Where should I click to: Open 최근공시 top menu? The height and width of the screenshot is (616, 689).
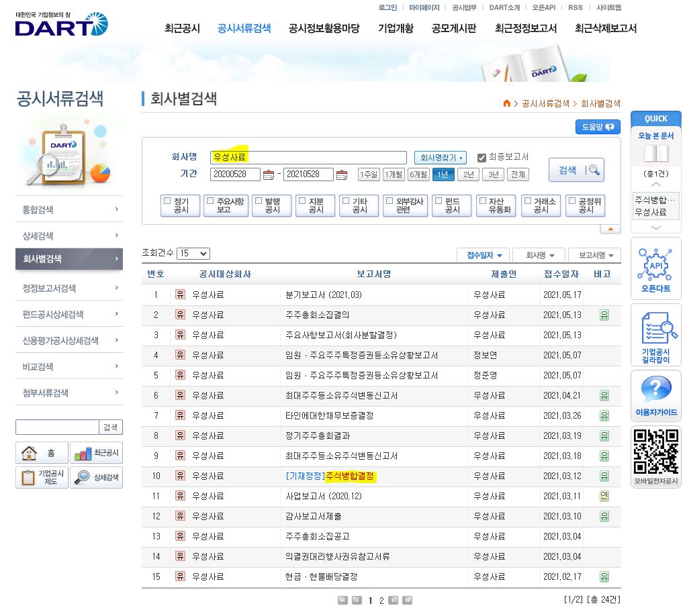click(183, 29)
